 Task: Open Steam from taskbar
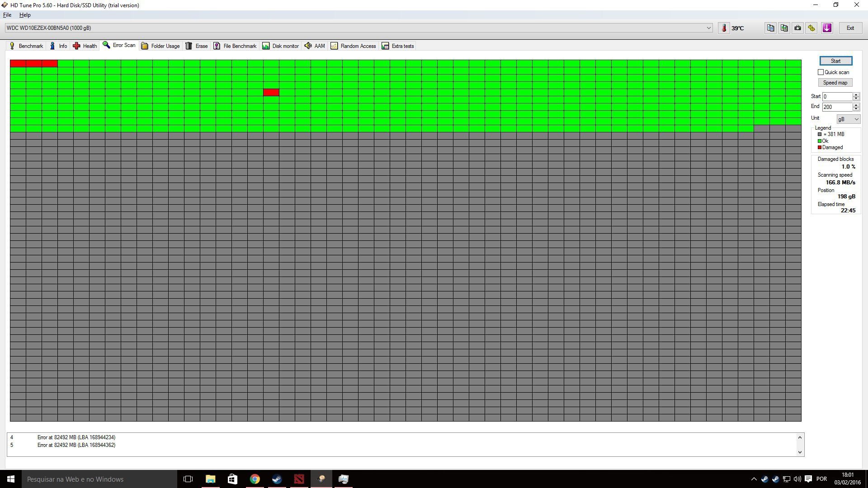click(x=277, y=479)
